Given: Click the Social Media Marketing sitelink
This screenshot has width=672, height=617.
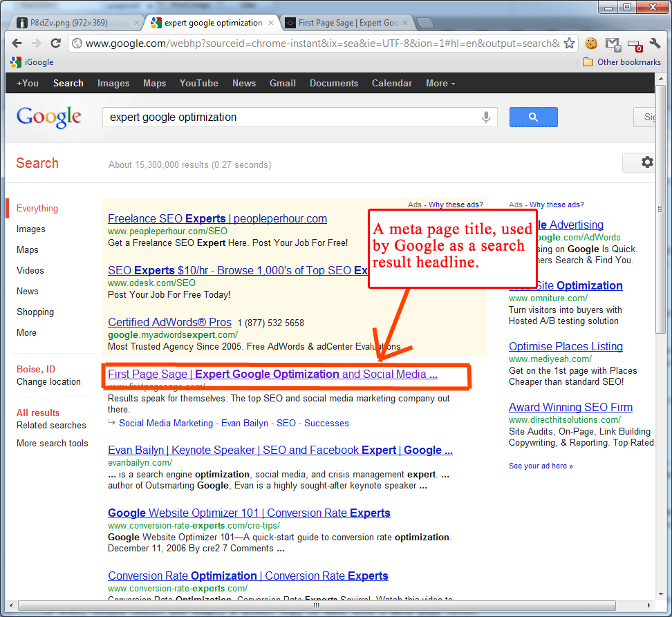Looking at the screenshot, I should [x=166, y=423].
